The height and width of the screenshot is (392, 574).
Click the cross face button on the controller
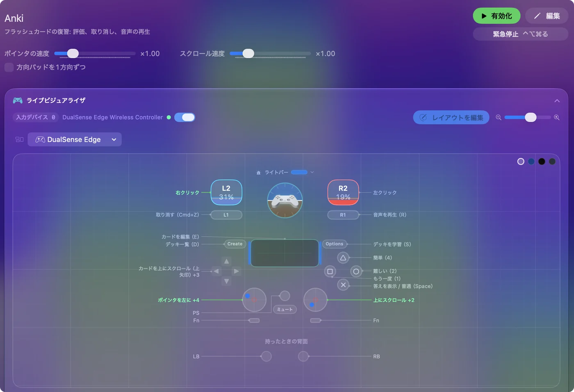pos(343,285)
